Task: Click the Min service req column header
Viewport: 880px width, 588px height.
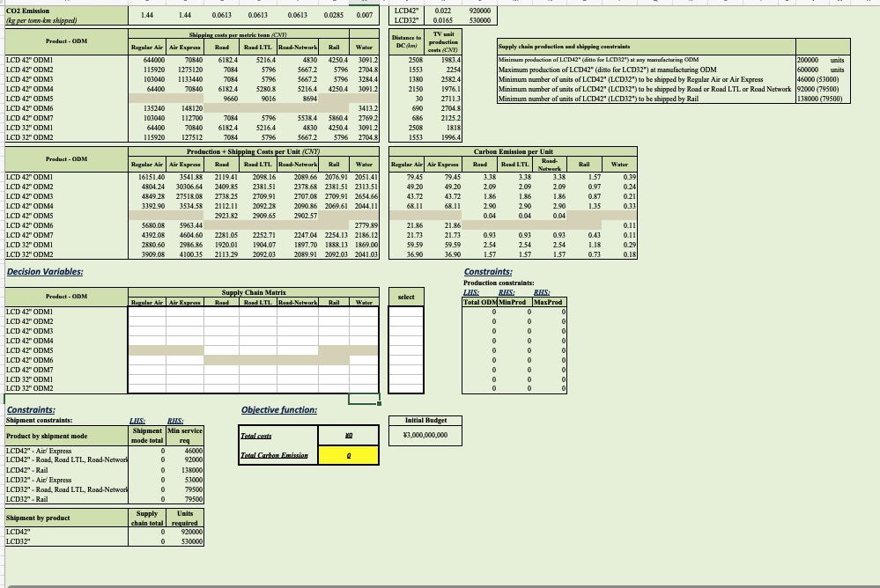Action: click(x=185, y=435)
